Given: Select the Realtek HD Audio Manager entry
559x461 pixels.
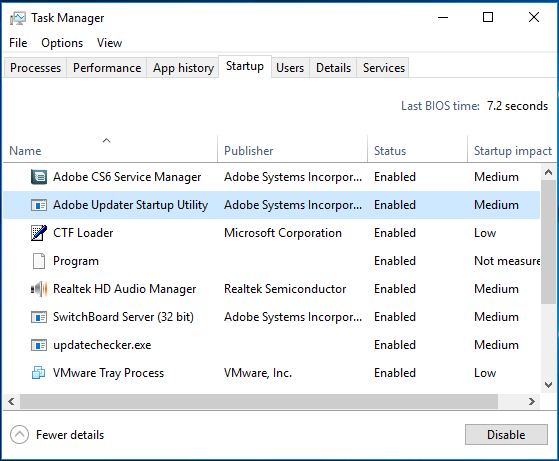Looking at the screenshot, I should coord(272,289).
